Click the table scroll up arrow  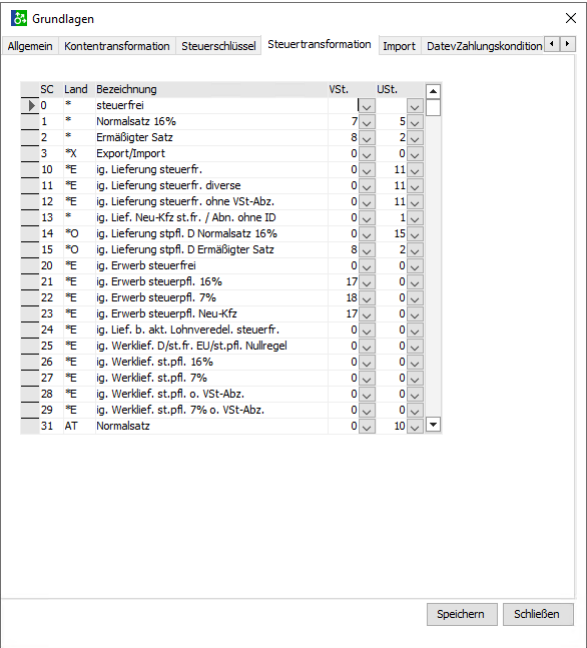[433, 91]
